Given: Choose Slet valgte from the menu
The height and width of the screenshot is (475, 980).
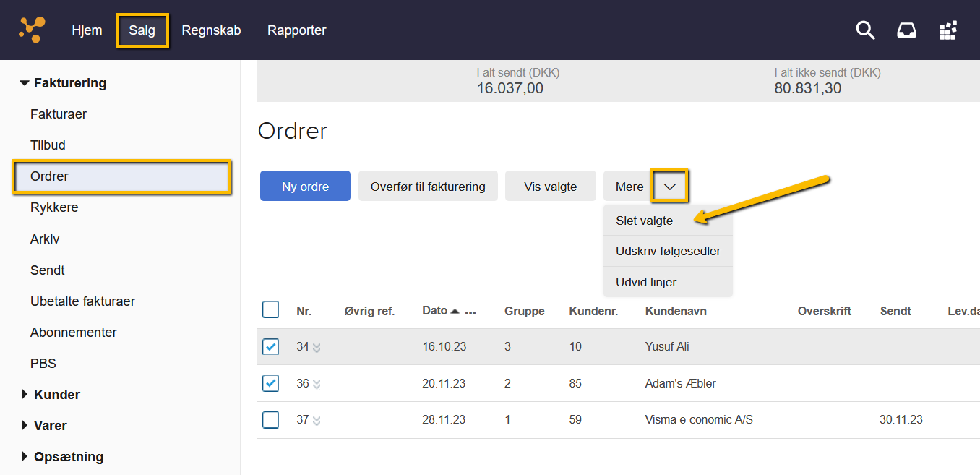Looking at the screenshot, I should pyautogui.click(x=645, y=221).
